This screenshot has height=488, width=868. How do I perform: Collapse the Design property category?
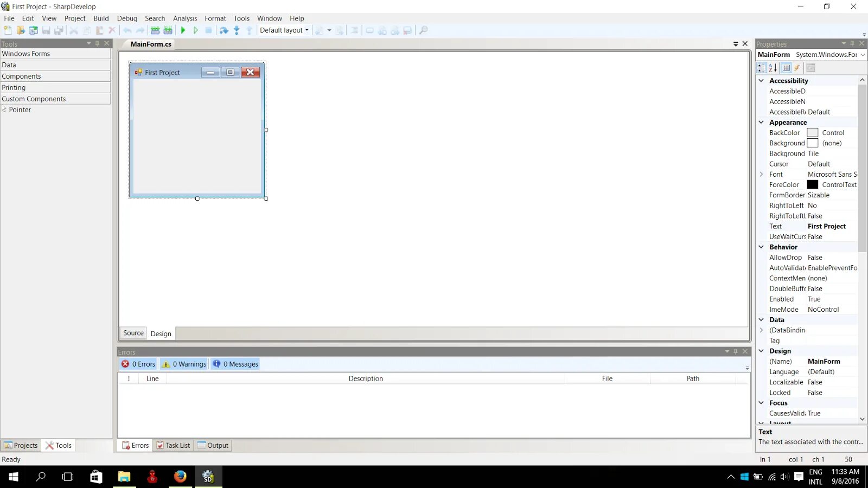click(x=761, y=351)
